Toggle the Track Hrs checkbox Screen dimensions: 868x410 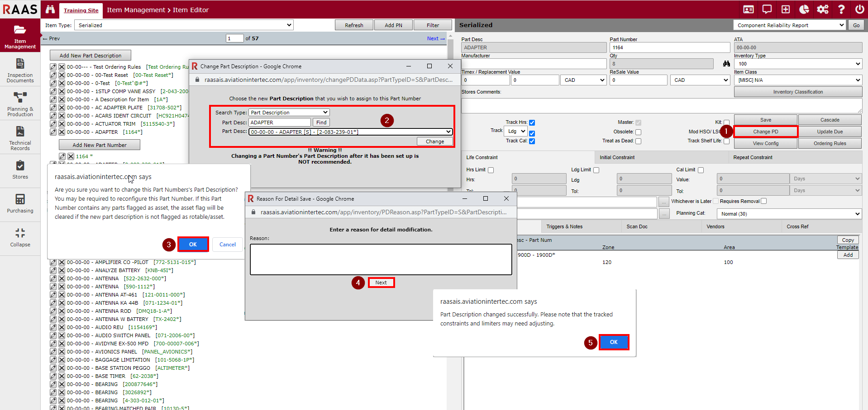tap(532, 123)
